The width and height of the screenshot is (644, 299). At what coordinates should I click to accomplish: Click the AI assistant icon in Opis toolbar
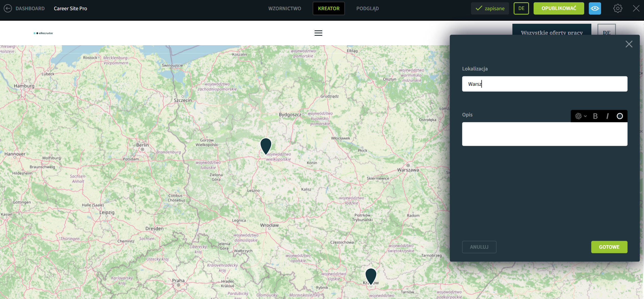coord(578,116)
